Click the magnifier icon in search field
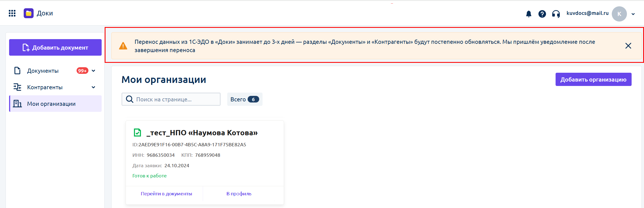 [x=129, y=99]
